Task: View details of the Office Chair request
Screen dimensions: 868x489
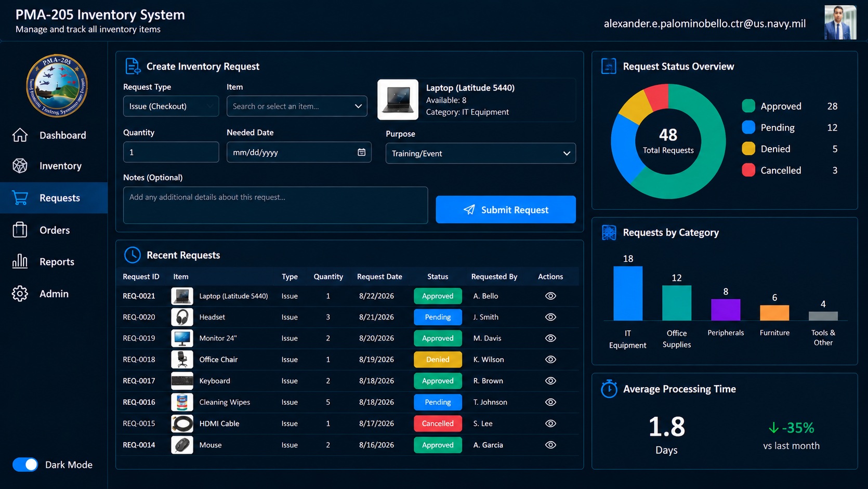Action: (x=550, y=360)
